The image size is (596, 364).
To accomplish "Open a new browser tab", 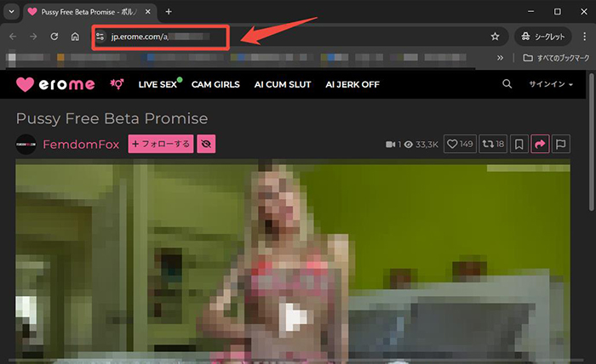I will [169, 12].
